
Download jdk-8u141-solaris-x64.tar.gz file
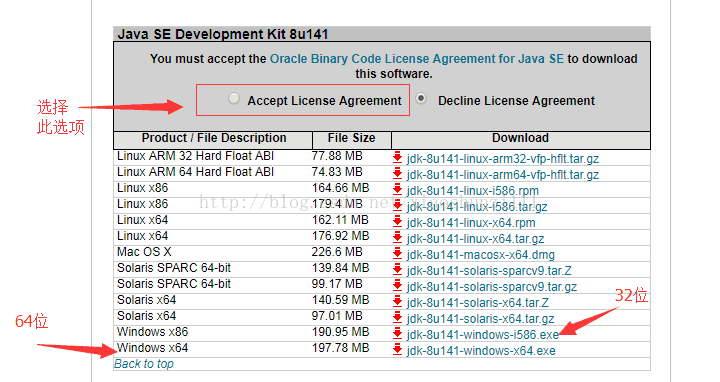tap(481, 319)
